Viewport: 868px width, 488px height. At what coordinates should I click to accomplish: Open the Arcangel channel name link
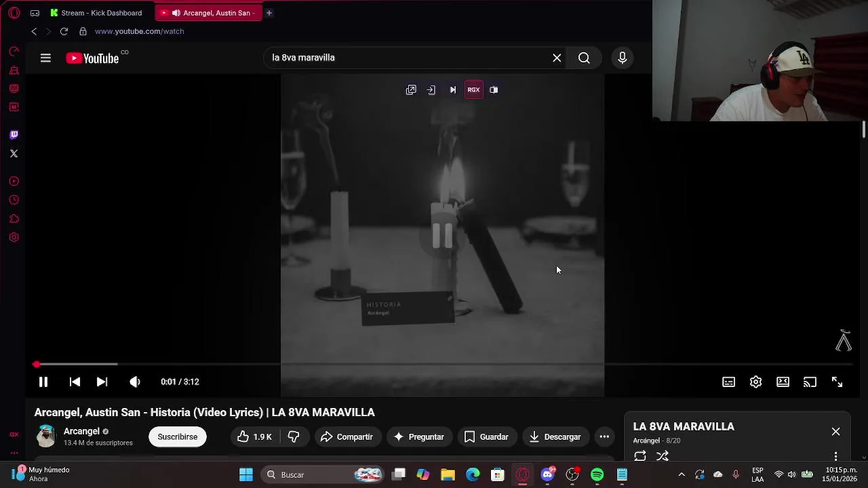tap(81, 431)
